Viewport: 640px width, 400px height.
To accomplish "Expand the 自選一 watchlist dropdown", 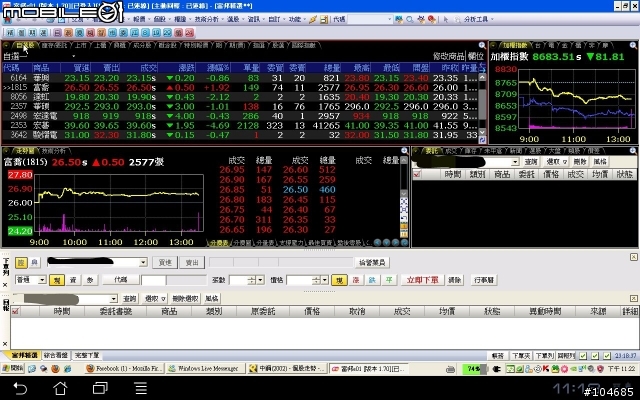I will point(73,56).
